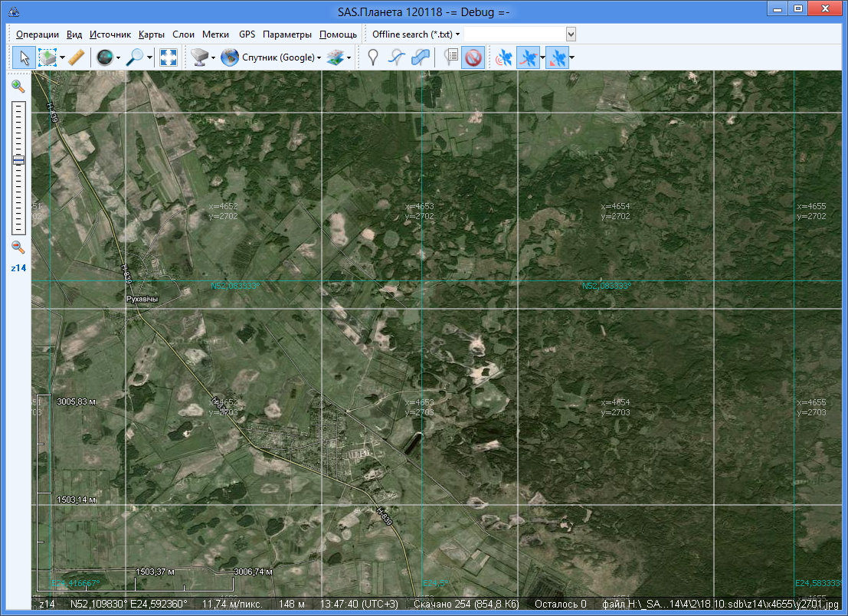This screenshot has width=848, height=616.
Task: Click the search text input field
Action: pyautogui.click(x=514, y=34)
